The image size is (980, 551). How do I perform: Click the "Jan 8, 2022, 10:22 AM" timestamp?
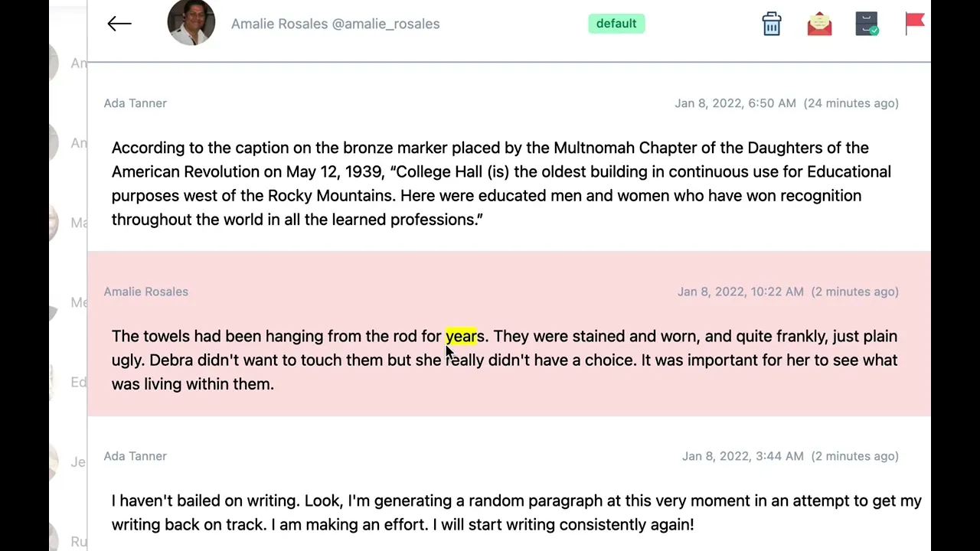740,292
